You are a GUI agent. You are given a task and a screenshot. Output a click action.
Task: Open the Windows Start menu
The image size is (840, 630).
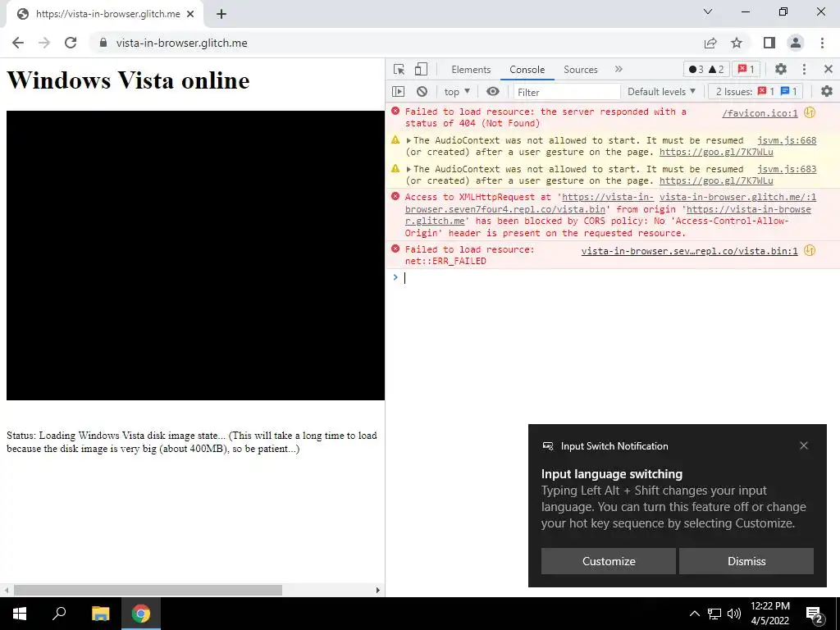tap(20, 614)
